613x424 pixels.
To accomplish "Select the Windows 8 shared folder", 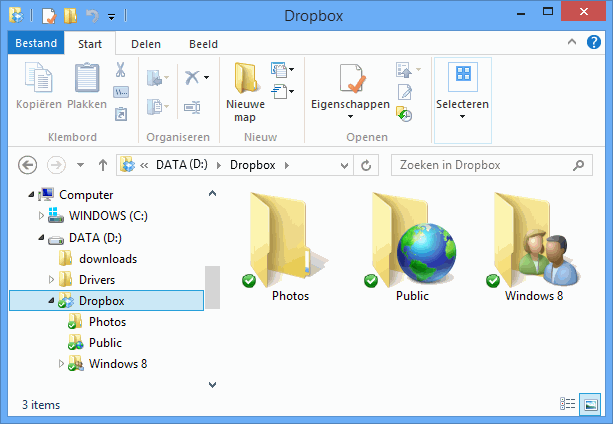I will (533, 247).
